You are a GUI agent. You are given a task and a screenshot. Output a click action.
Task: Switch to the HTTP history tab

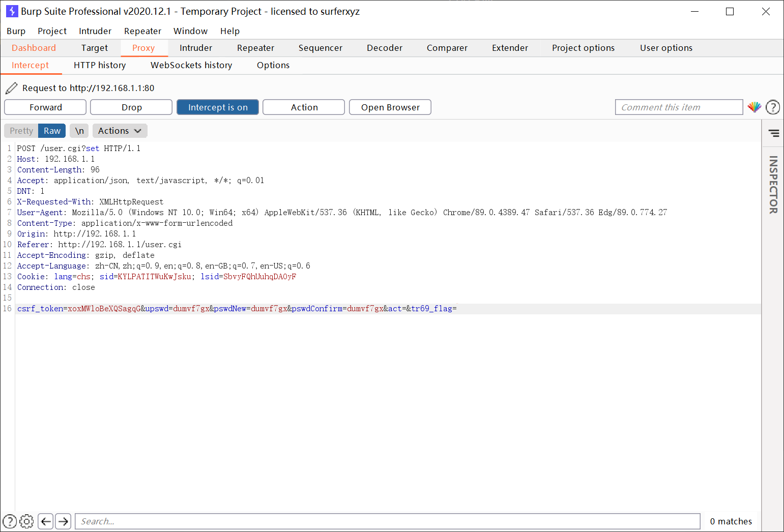pos(100,65)
